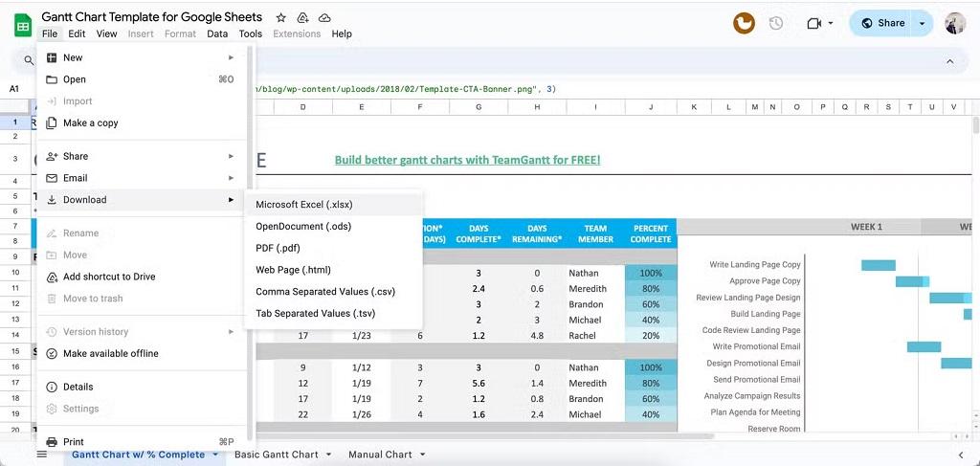
Task: Click the PERCENT COMPLETE header cell
Action: click(651, 233)
